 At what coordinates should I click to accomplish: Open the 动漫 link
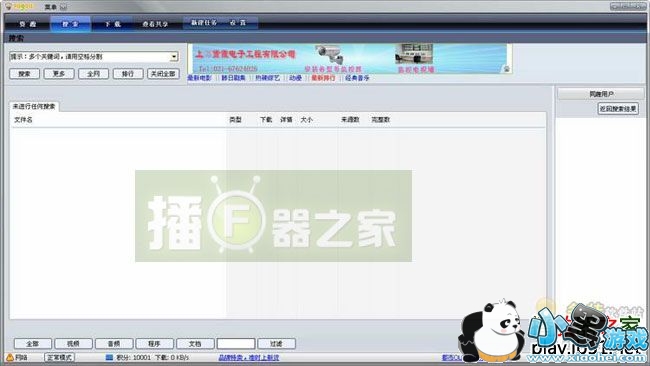click(x=296, y=78)
